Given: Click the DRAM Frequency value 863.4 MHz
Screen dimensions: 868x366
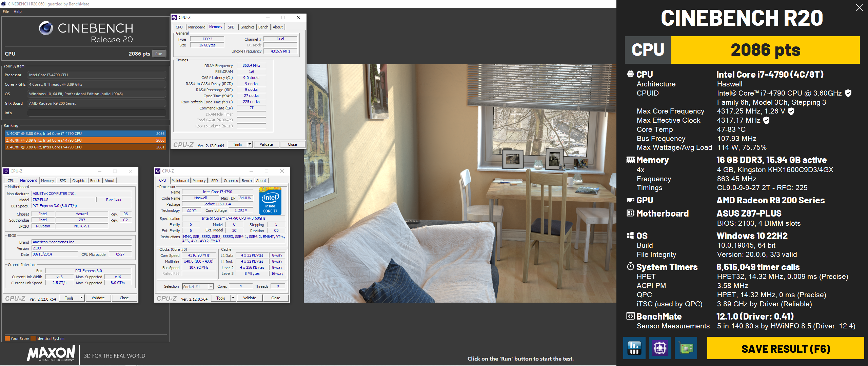Looking at the screenshot, I should coord(251,65).
